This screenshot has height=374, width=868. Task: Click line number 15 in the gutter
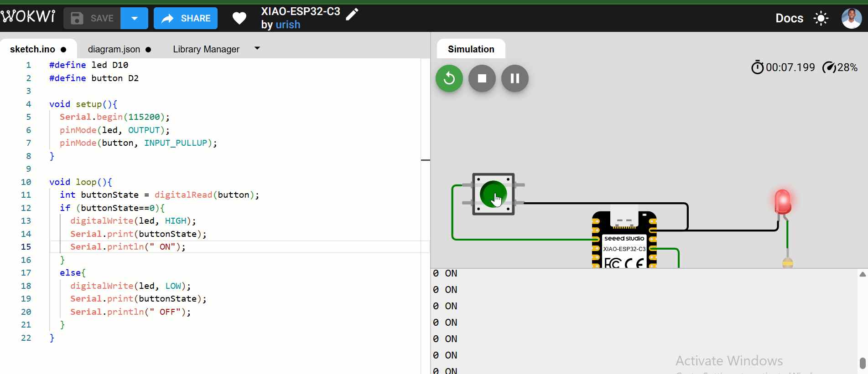coord(26,247)
